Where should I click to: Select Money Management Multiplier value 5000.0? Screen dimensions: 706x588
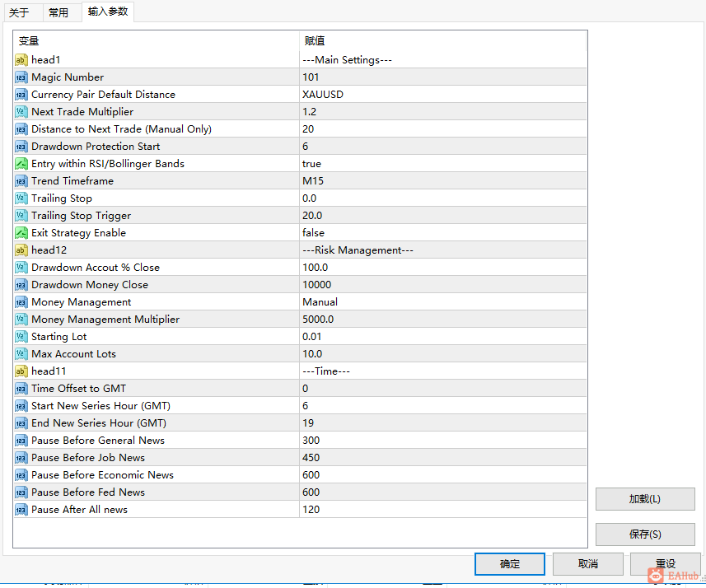443,320
